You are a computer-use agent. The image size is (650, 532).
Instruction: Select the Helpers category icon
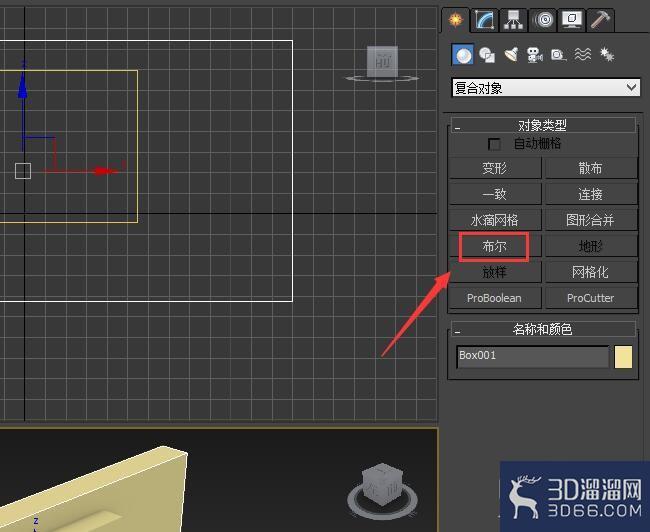point(558,55)
